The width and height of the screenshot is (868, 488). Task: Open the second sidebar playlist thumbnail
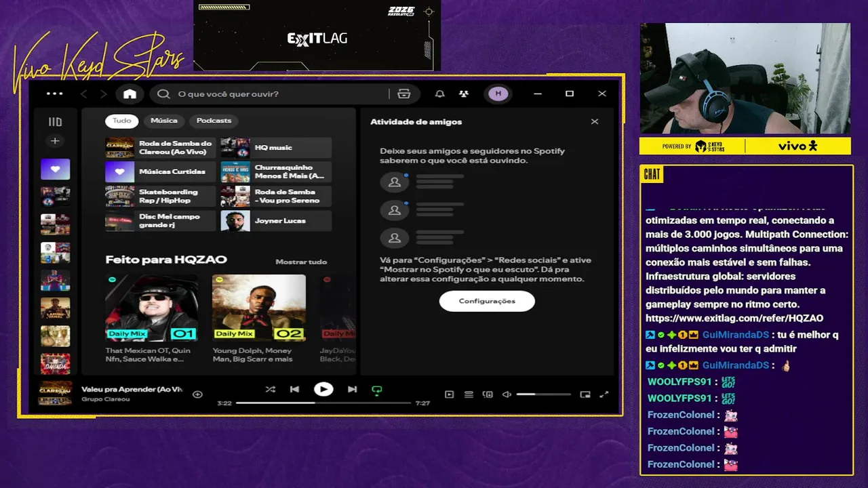(x=55, y=197)
